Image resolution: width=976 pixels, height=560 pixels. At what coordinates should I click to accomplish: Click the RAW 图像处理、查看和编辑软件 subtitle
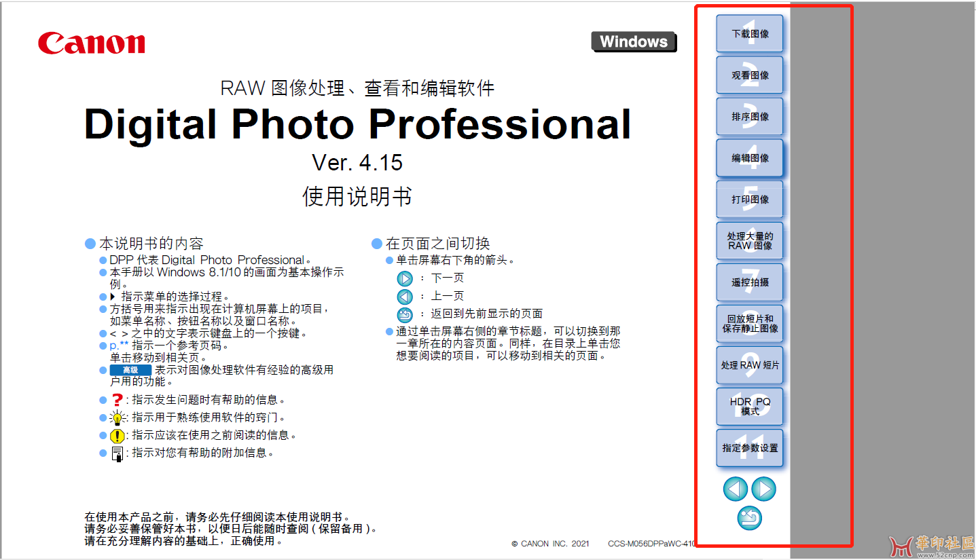(357, 88)
